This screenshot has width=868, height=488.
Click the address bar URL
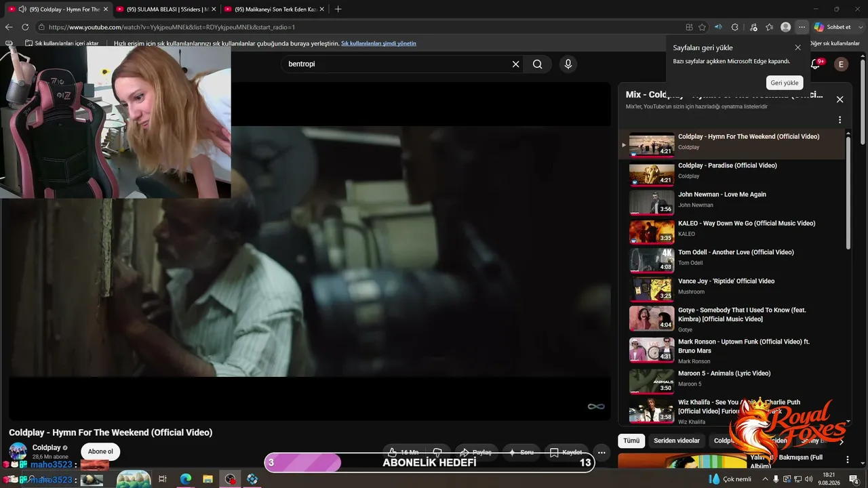click(x=172, y=27)
